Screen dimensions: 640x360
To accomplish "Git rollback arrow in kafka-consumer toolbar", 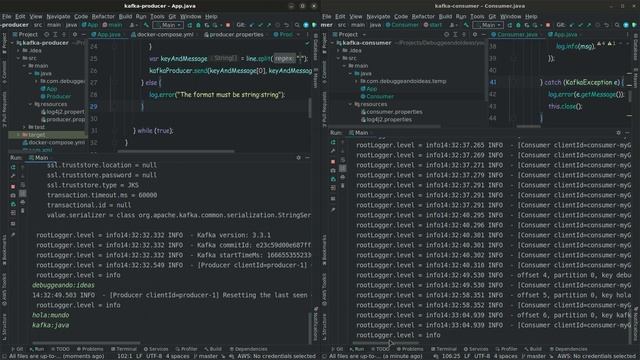I will click(x=606, y=25).
